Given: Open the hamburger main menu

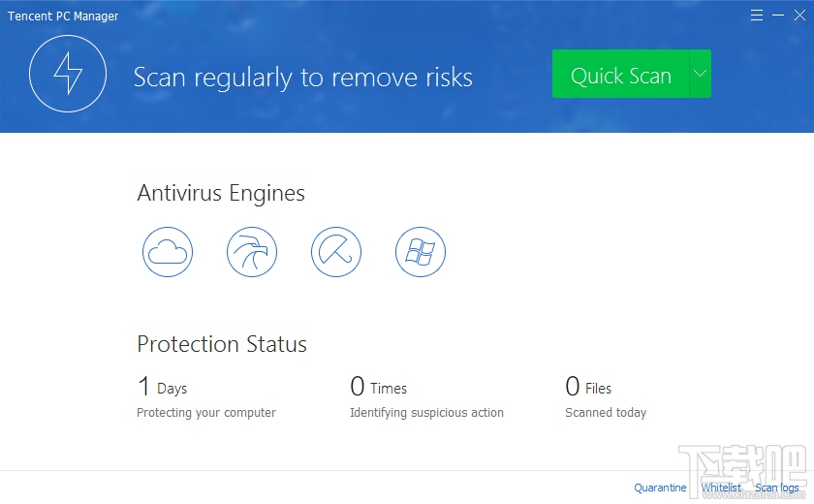Looking at the screenshot, I should (757, 16).
